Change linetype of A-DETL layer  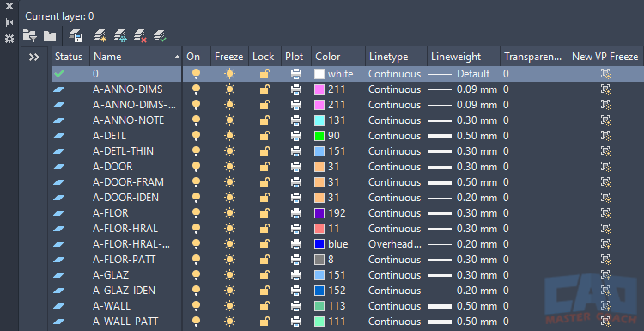[395, 136]
